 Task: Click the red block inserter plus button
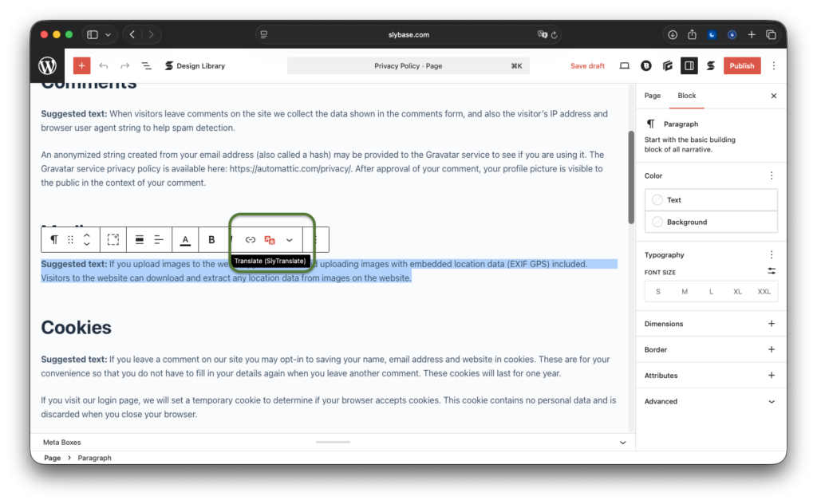point(81,66)
